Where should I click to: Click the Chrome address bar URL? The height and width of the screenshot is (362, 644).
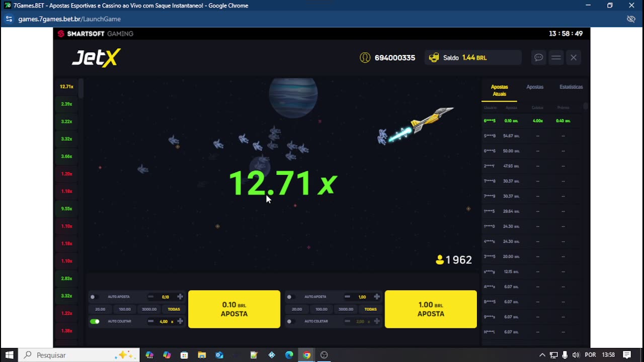click(x=69, y=19)
